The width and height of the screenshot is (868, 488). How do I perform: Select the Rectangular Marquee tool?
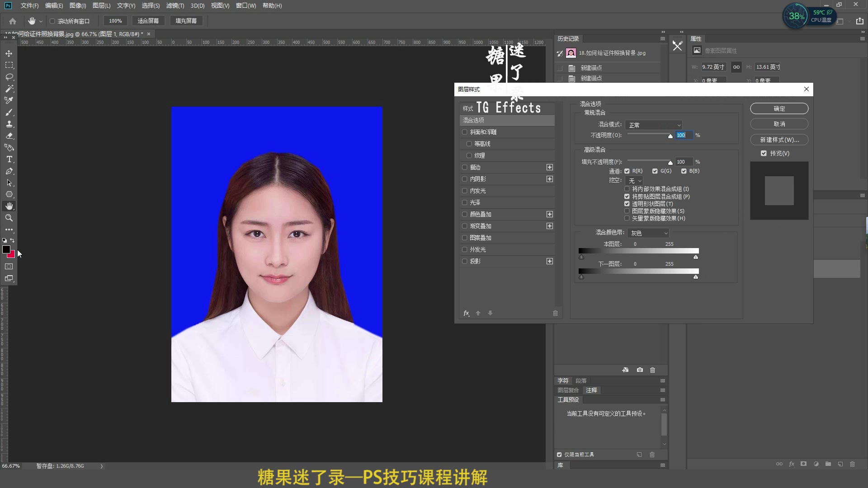pos(9,65)
